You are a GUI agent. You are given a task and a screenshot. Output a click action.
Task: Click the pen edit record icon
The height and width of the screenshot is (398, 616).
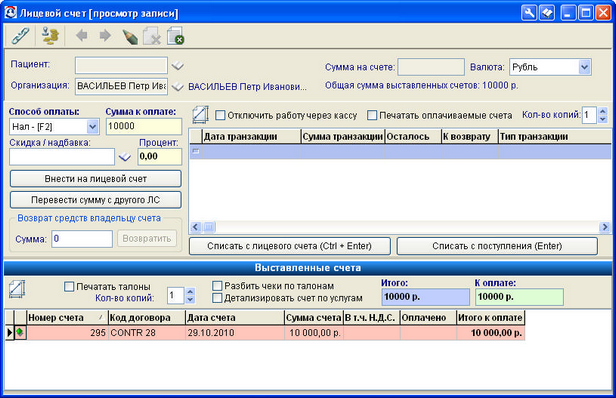130,37
